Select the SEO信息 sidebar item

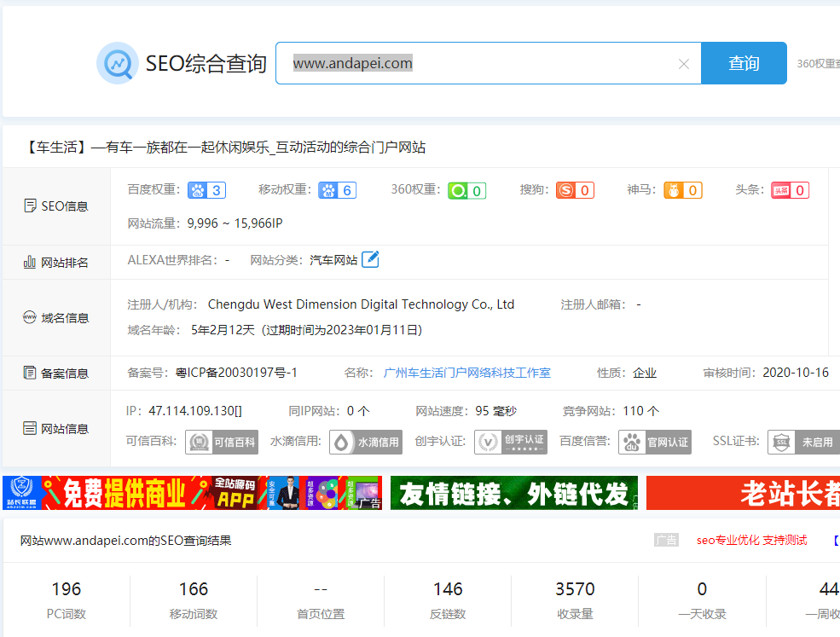tap(54, 205)
